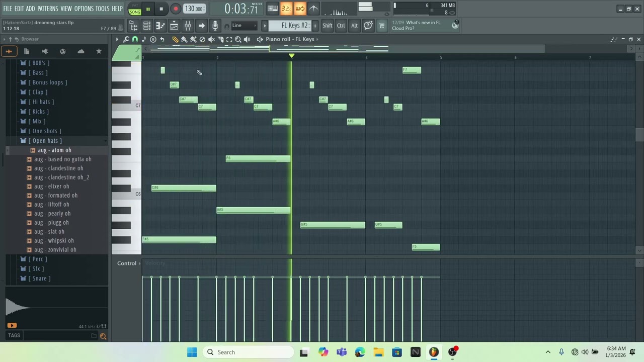Switch to Pattern mode
This screenshot has height=362, width=644.
[135, 5]
